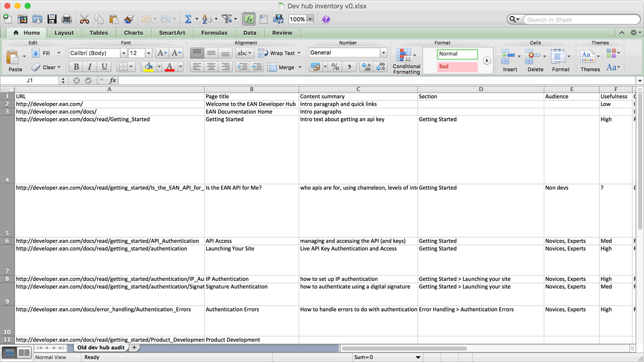Click the Delete cells button
This screenshot has height=362, width=644.
point(535,60)
